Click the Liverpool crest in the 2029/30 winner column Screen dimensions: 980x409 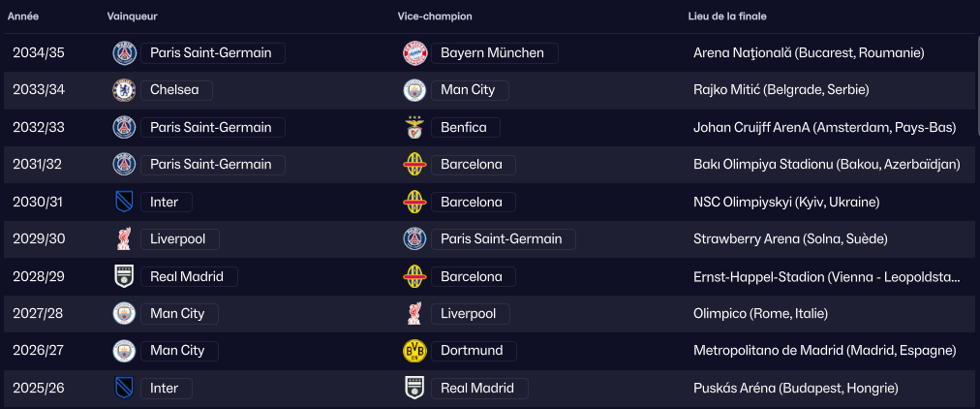124,239
